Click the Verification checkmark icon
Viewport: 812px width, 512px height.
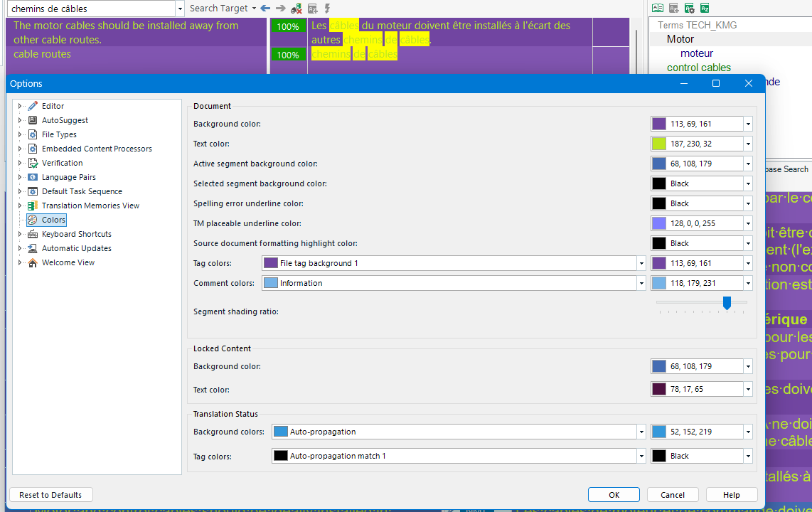[x=33, y=163]
